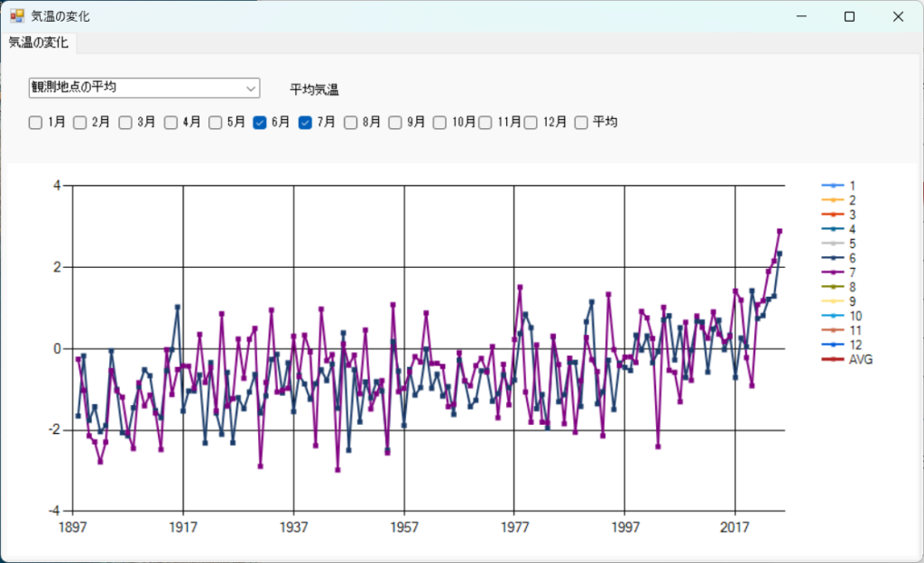Click the 観測地点の平均 combo box text field
The image size is (924, 563).
tap(134, 88)
